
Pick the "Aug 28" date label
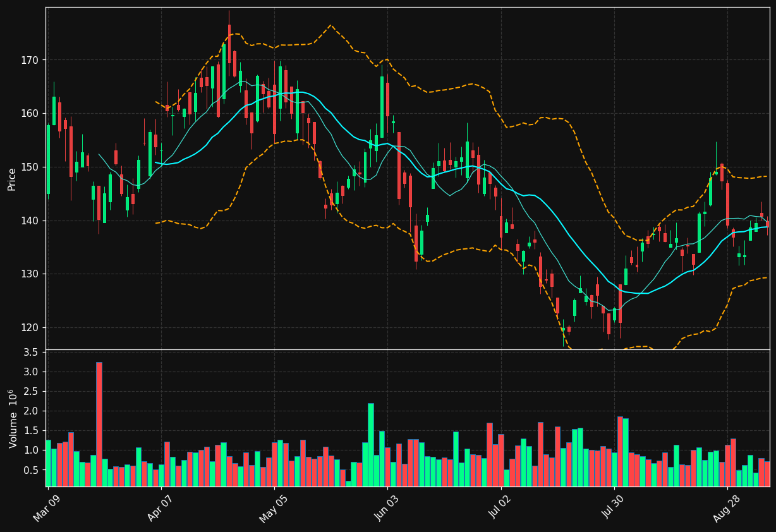727,507
